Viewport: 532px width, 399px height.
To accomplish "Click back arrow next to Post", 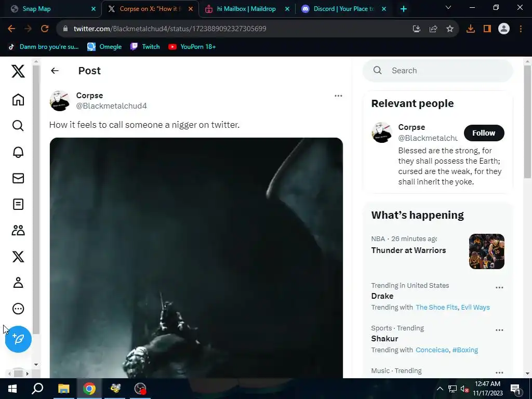I will click(x=55, y=71).
